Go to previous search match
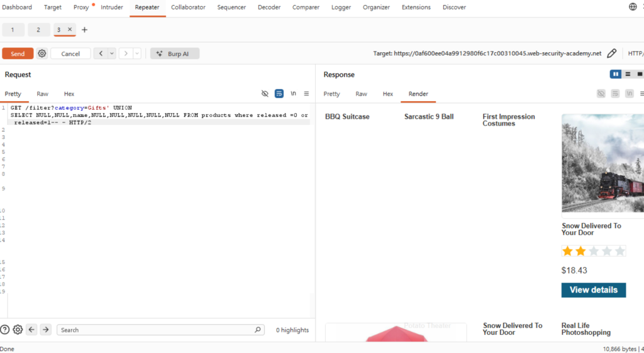Image resolution: width=644 pixels, height=353 pixels. click(31, 330)
